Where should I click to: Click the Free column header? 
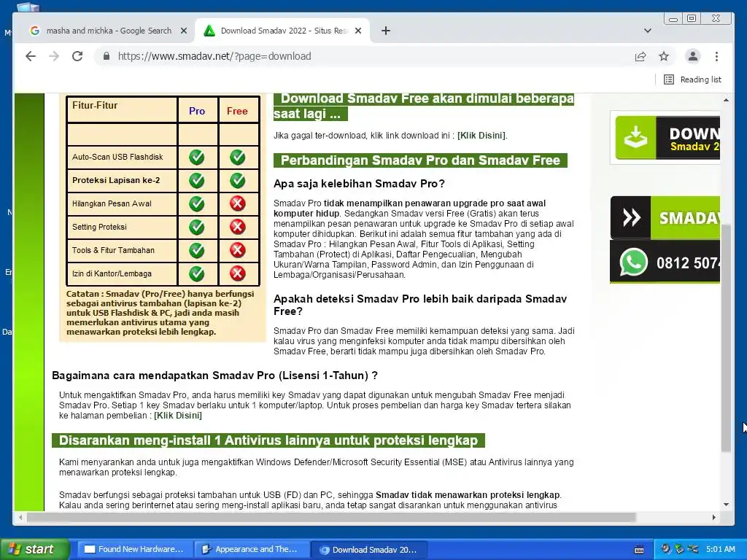tap(237, 111)
